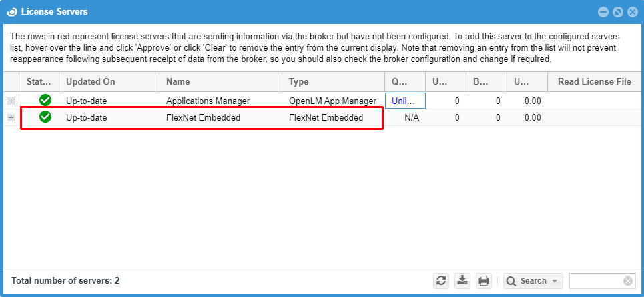
Task: Maximize the License Servers window
Action: point(617,12)
